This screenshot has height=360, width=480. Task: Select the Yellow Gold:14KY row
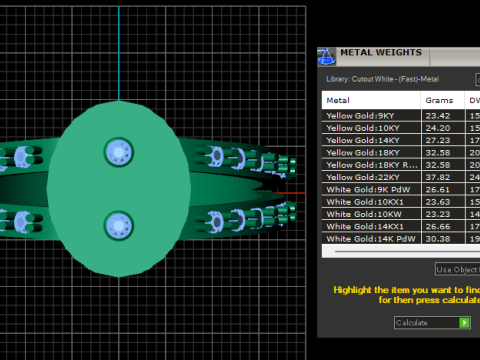pos(401,140)
